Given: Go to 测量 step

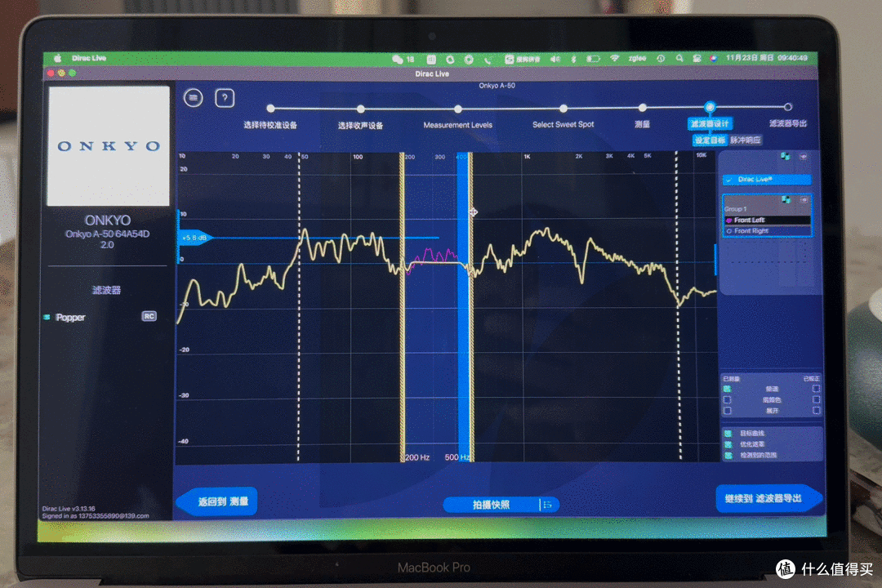Looking at the screenshot, I should (x=643, y=108).
